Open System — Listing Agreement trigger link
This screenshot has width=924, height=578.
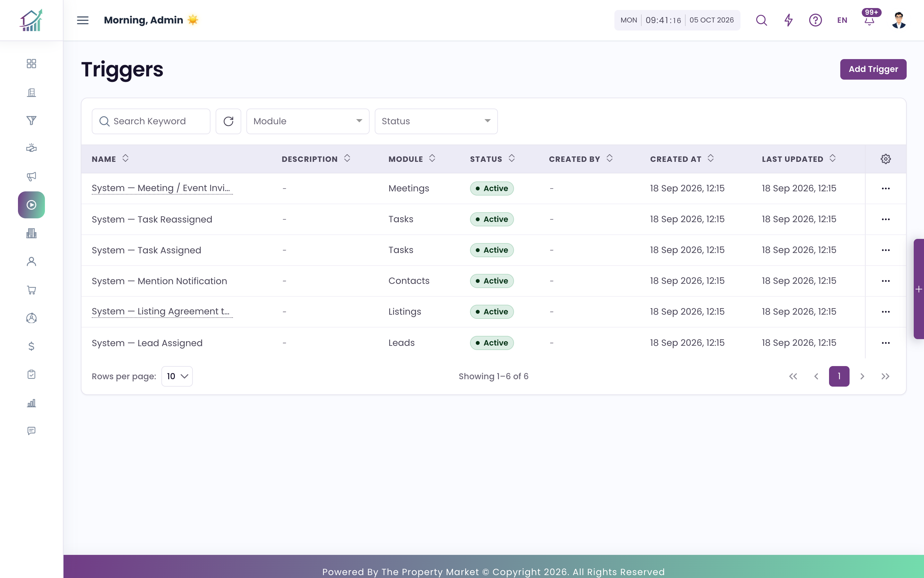click(162, 311)
